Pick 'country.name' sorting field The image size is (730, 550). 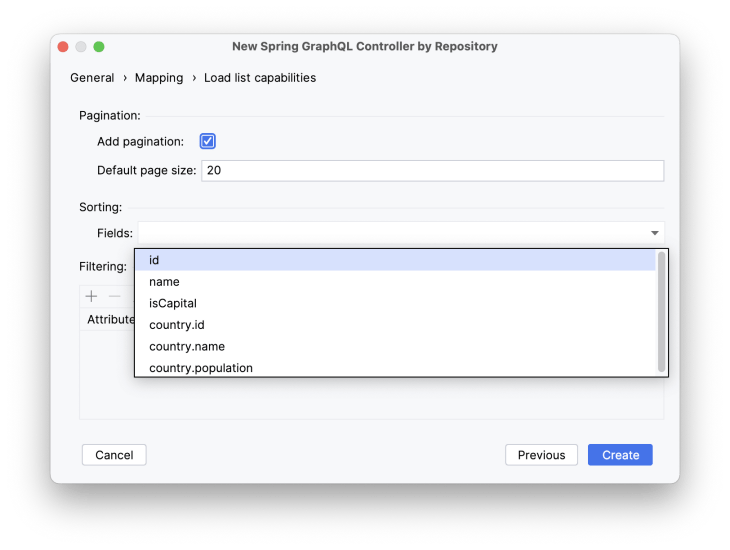click(395, 346)
